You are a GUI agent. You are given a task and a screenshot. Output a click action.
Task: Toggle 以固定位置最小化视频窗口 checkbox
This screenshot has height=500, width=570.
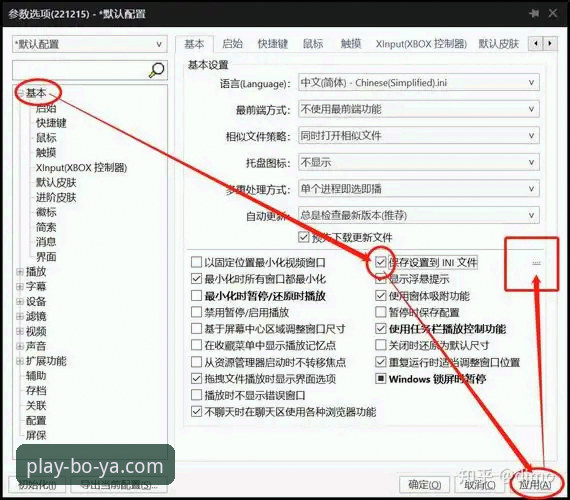coord(196,262)
